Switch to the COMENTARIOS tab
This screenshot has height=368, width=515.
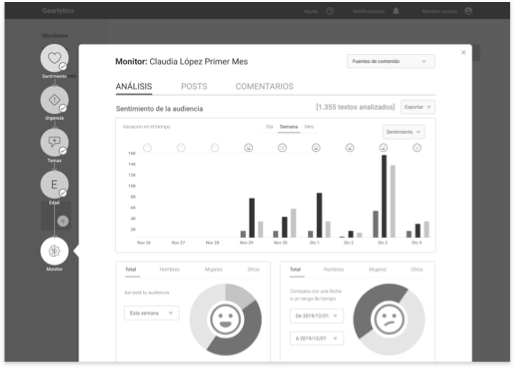pyautogui.click(x=264, y=87)
